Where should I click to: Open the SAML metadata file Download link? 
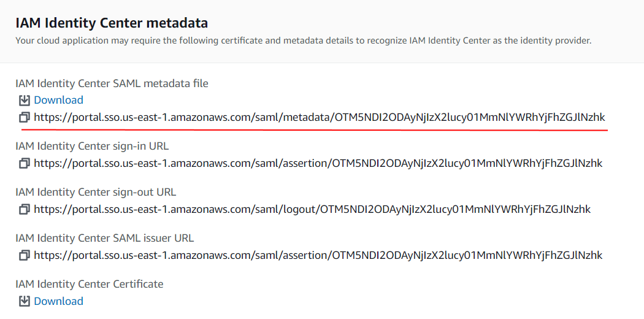[x=58, y=100]
